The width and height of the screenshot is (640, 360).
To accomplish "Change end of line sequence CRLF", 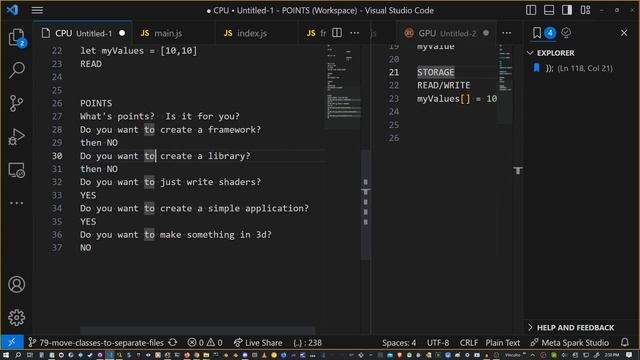I will point(469,342).
